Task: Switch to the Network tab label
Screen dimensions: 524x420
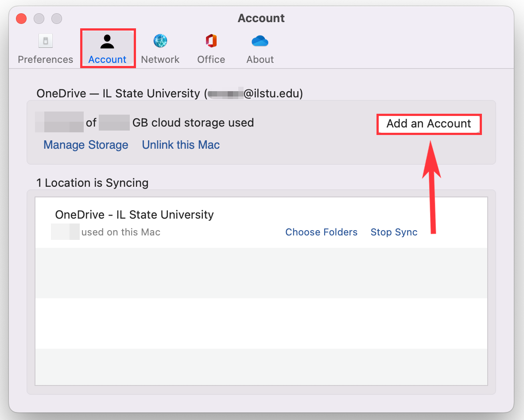Action: (160, 59)
